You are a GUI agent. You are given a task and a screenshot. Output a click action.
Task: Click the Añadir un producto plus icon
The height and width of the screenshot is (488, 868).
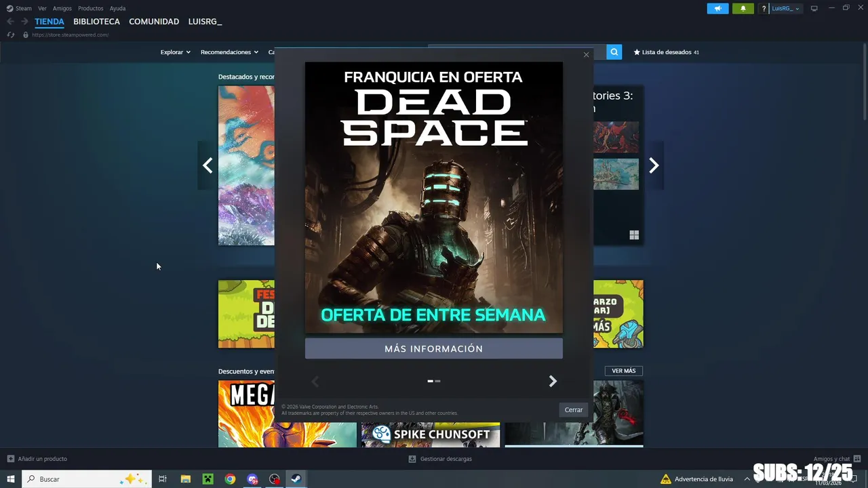[x=10, y=459]
